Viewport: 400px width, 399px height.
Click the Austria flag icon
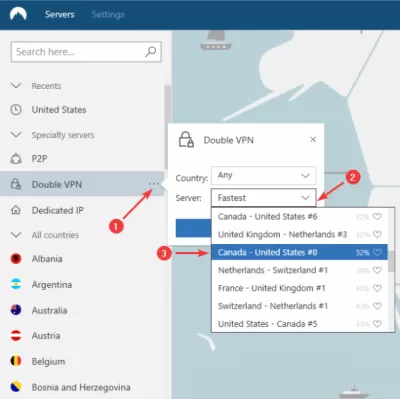click(16, 335)
